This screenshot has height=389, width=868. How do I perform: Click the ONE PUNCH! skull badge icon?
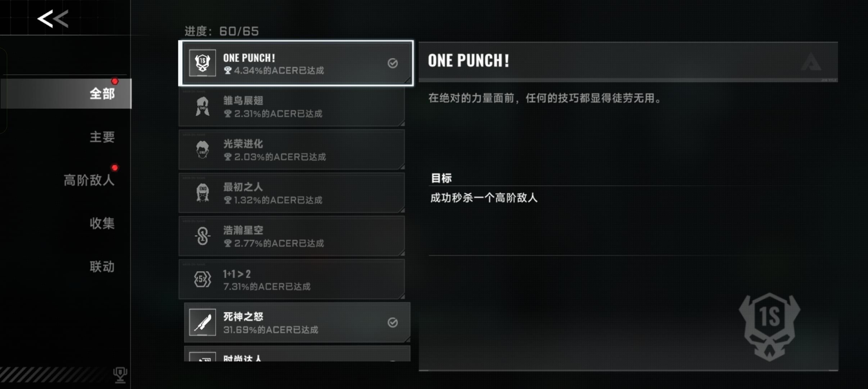(203, 63)
